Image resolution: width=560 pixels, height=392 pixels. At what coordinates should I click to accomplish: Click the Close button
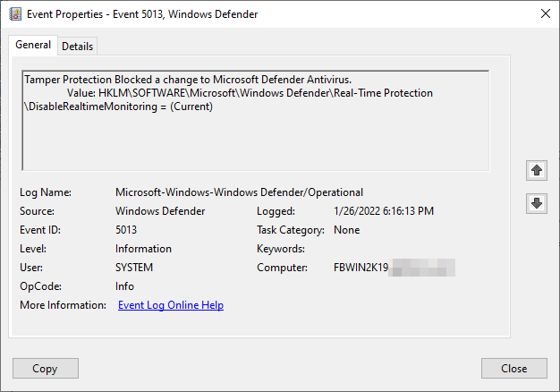pos(513,369)
